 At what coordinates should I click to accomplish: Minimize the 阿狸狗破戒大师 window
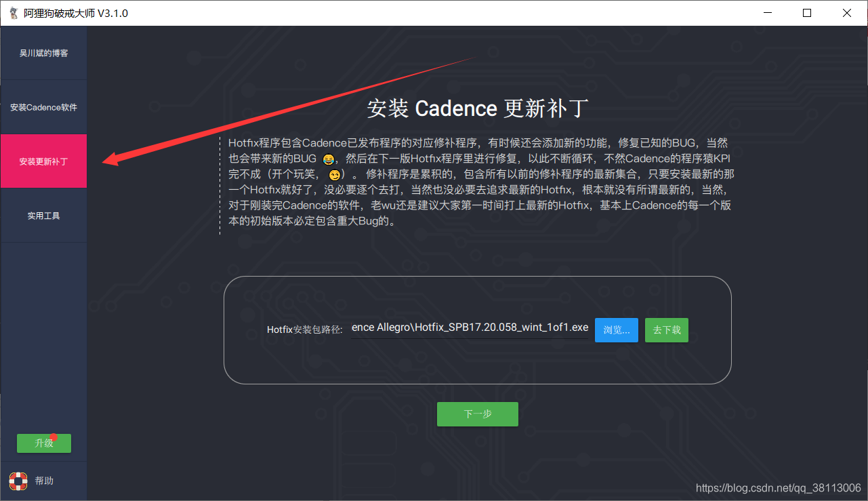click(768, 13)
